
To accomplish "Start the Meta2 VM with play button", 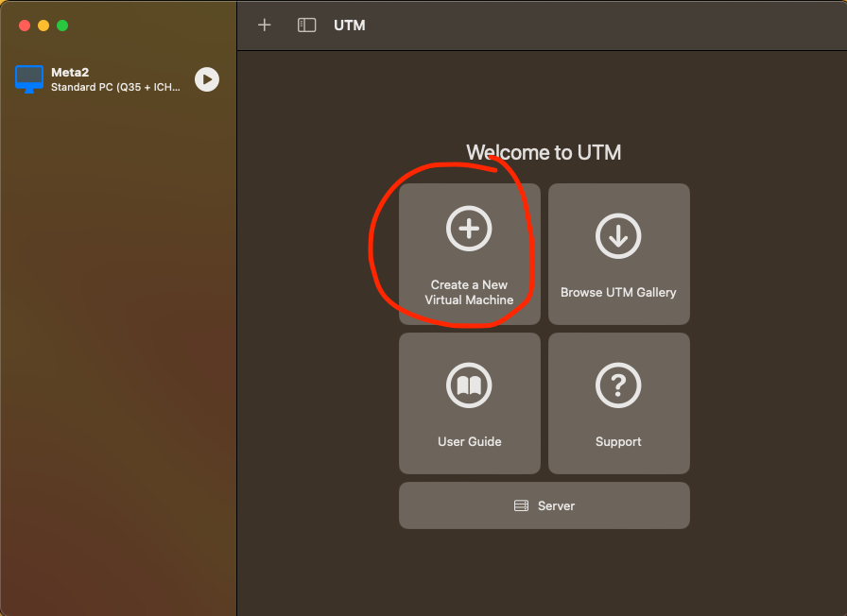I will tap(207, 79).
